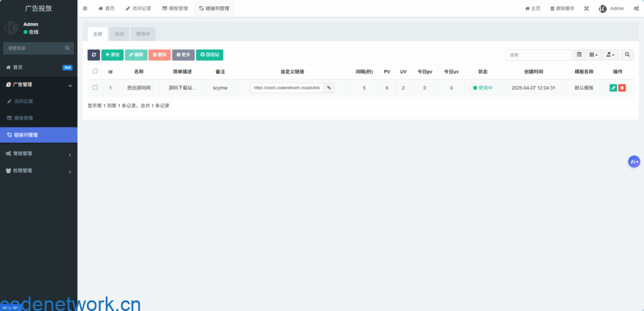This screenshot has height=311, width=644.
Task: Click the green 添加 button
Action: (113, 55)
